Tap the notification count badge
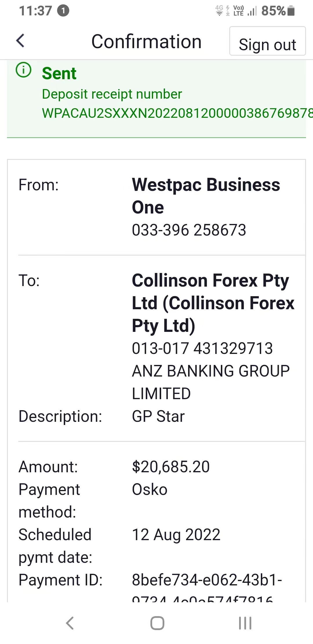 tap(63, 11)
